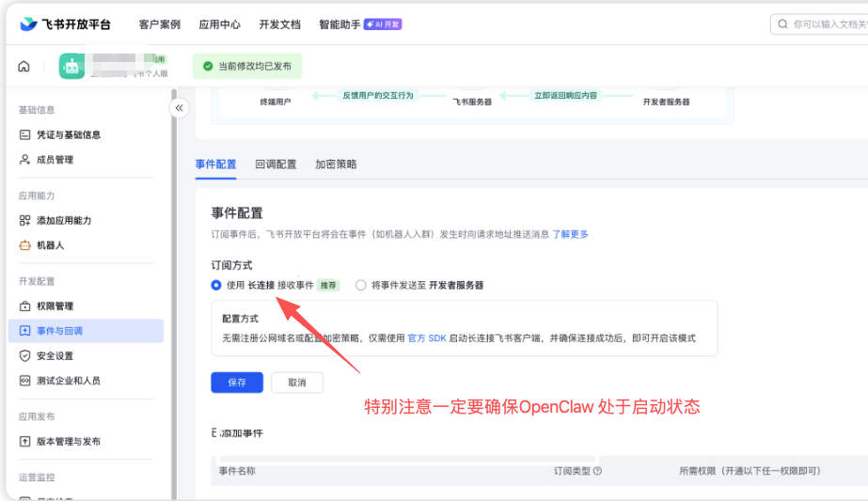Click the 权限管理 lock icon
Viewport: 868px width, 501px height.
[x=24, y=306]
